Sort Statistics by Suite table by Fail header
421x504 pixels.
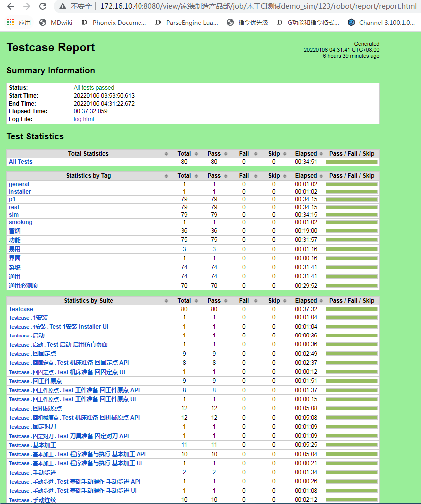(x=244, y=301)
